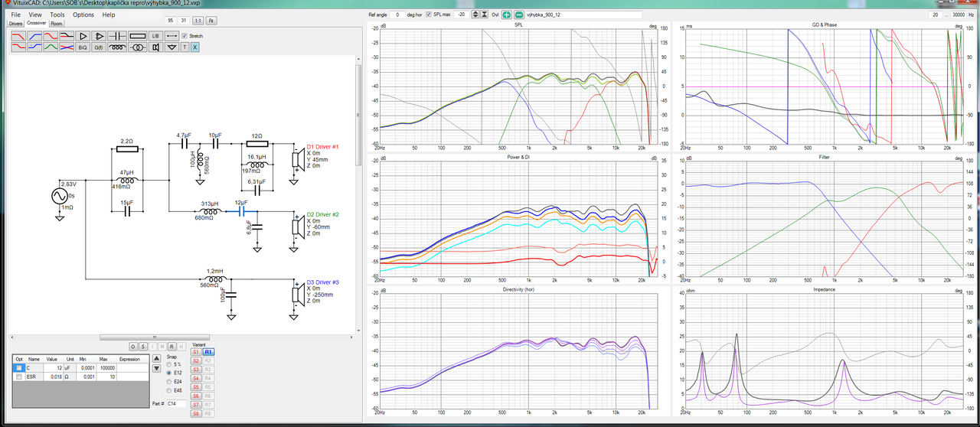Click the R button above parameter table
Image resolution: width=980 pixels, height=427 pixels.
172,347
